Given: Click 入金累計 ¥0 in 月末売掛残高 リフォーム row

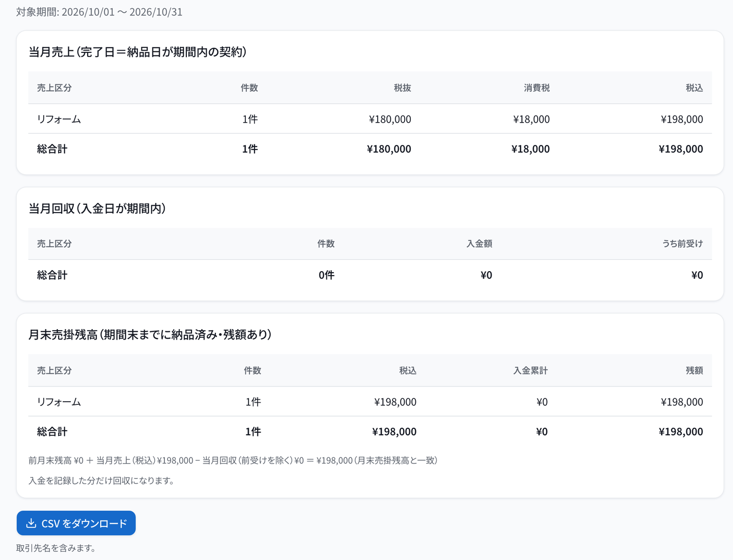Looking at the screenshot, I should [542, 402].
